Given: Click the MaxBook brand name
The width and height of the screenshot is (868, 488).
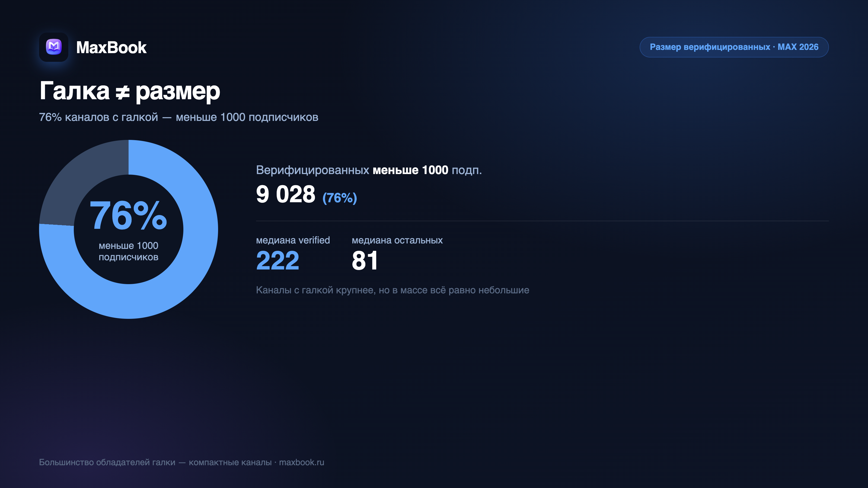Looking at the screenshot, I should click(111, 47).
